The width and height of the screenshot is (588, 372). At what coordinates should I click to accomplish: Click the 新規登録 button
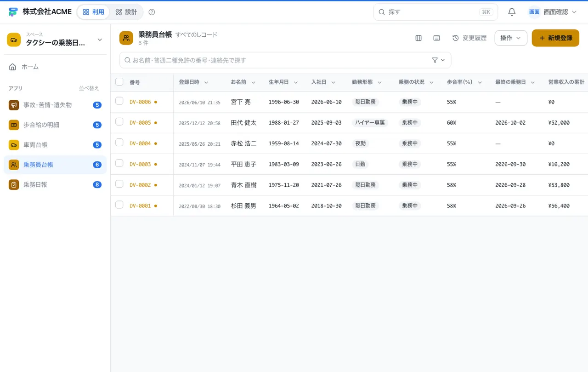(555, 38)
